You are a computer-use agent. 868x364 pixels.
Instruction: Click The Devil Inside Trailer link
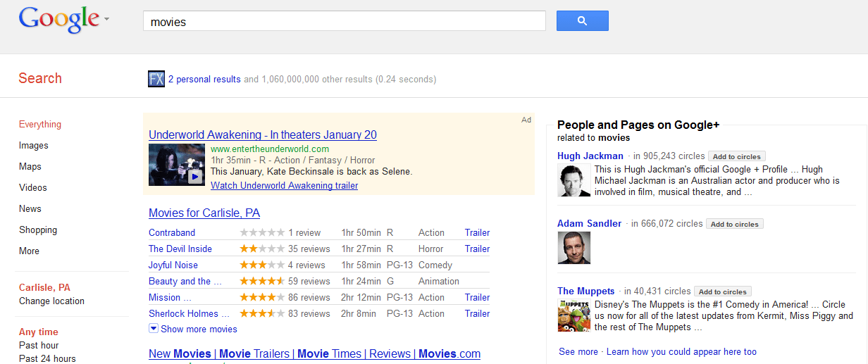(x=477, y=249)
